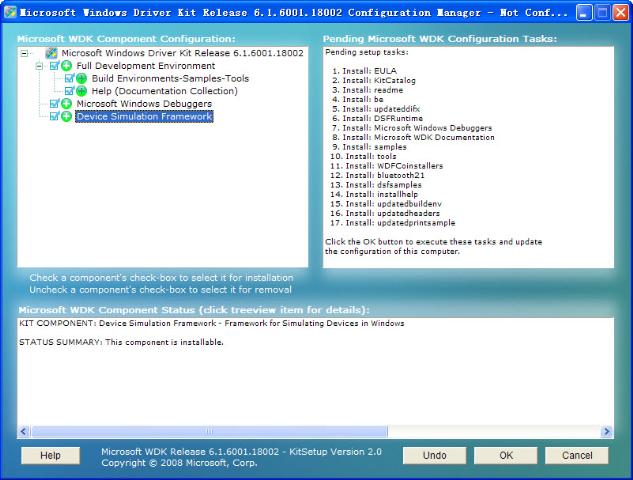Click green plus icon beside Help (Documentation Collection)
The width and height of the screenshot is (633, 480).
82,91
